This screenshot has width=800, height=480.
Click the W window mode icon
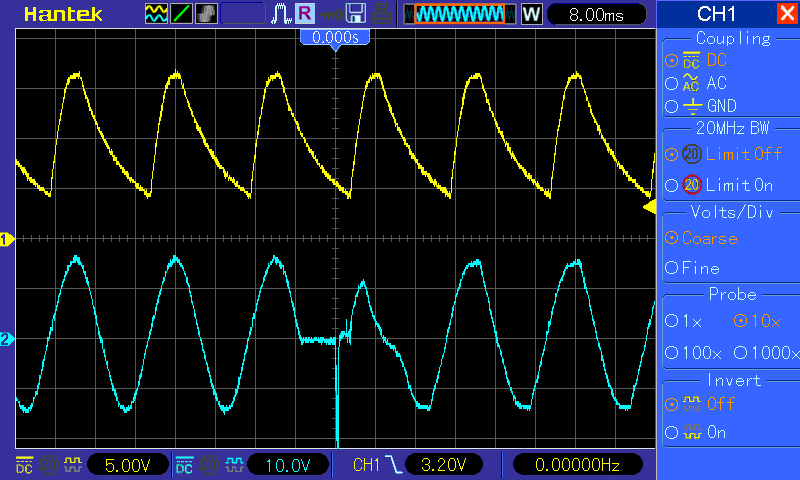click(531, 14)
